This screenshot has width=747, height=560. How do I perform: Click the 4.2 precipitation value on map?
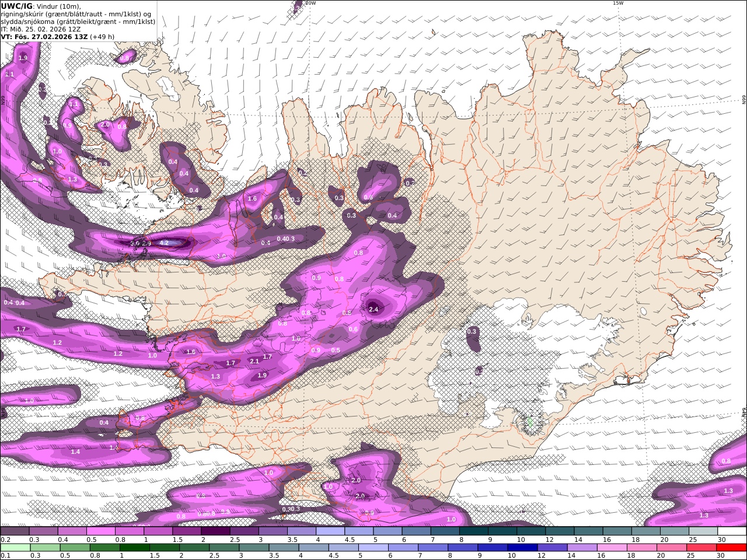click(x=164, y=243)
